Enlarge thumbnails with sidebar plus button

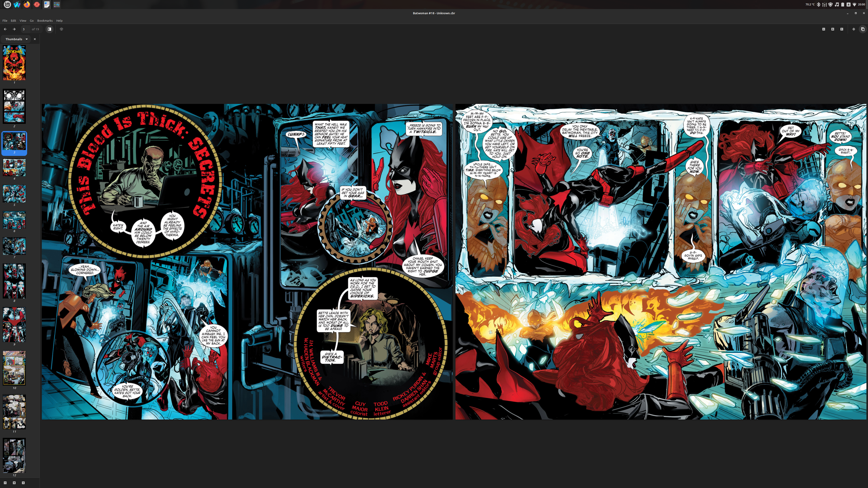(x=14, y=483)
